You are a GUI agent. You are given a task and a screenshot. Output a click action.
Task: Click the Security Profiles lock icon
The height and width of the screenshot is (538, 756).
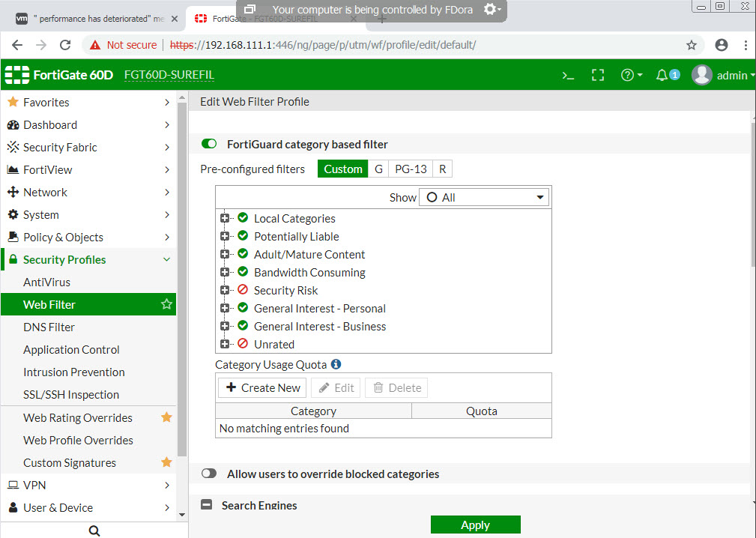click(13, 259)
